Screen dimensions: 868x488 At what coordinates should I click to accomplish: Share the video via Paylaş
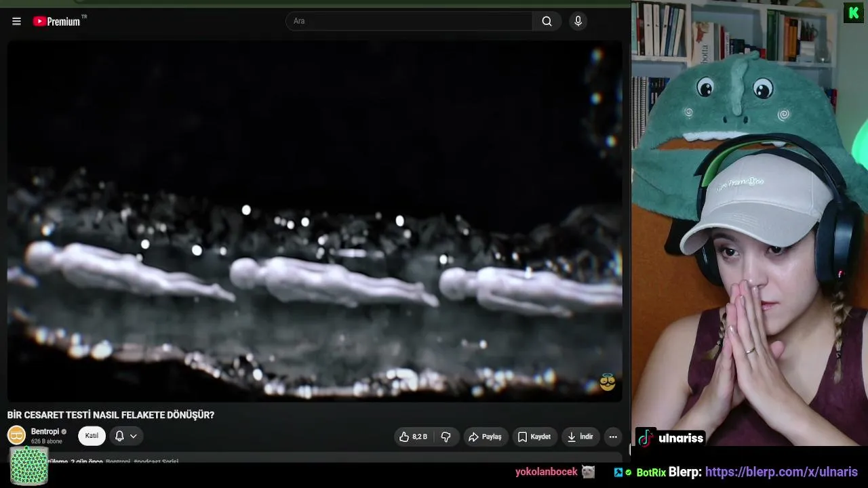point(486,437)
